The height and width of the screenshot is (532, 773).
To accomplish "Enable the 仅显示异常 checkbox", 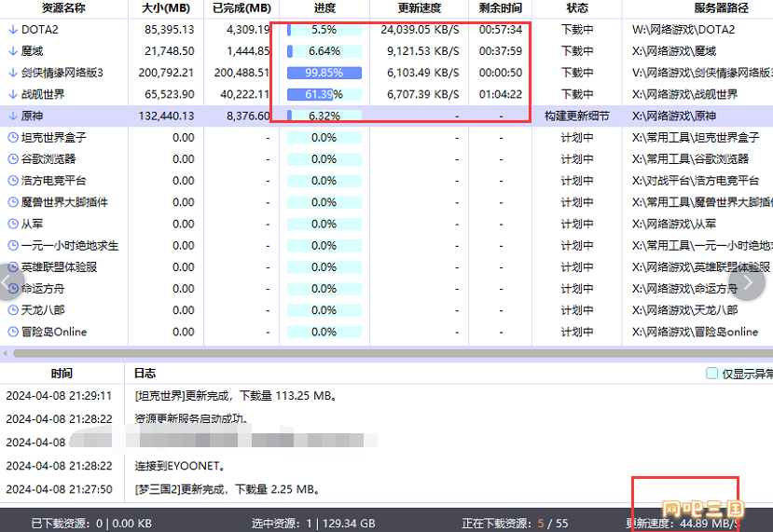I will (x=711, y=374).
